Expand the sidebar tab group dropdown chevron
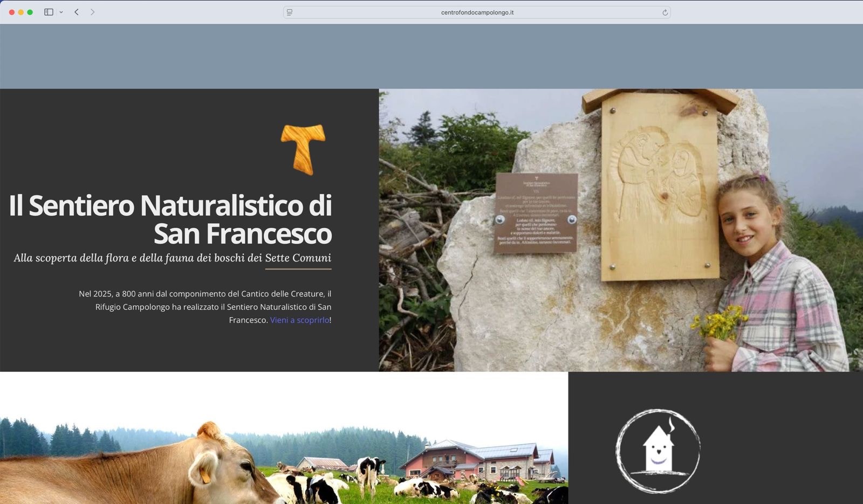The width and height of the screenshot is (863, 504). tap(61, 12)
